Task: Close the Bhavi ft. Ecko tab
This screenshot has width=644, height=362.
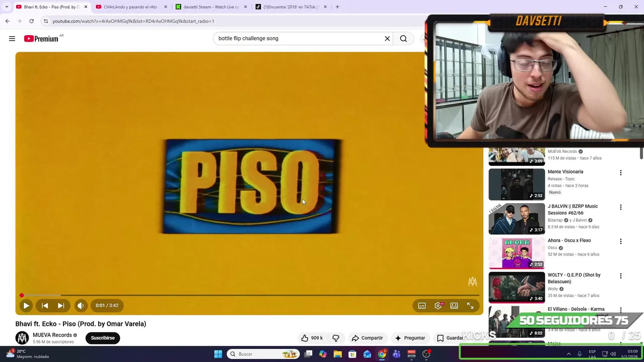Action: (x=86, y=7)
